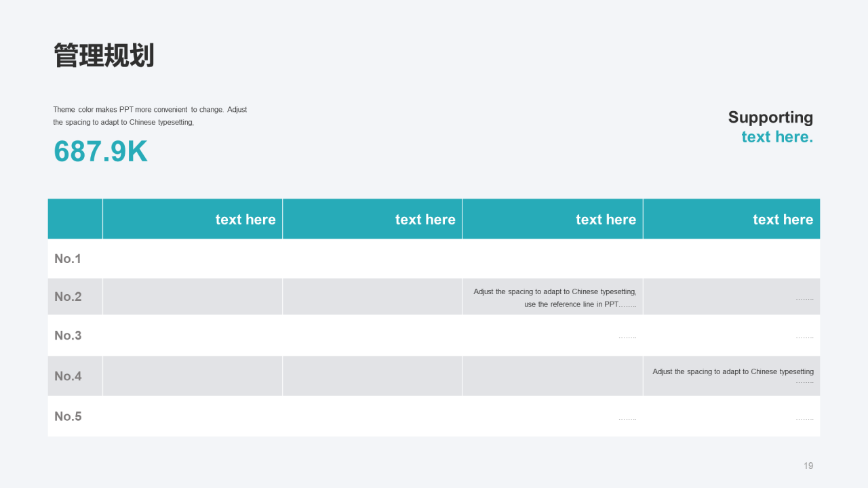Click the empty teal top-left header cell
The width and height of the screenshot is (868, 488).
75,219
